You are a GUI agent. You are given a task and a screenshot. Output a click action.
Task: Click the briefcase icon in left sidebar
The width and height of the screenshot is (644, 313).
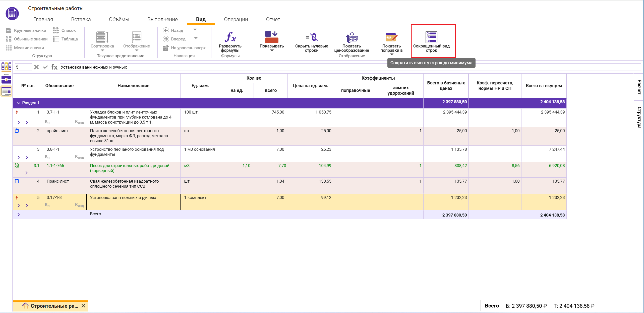[6, 79]
